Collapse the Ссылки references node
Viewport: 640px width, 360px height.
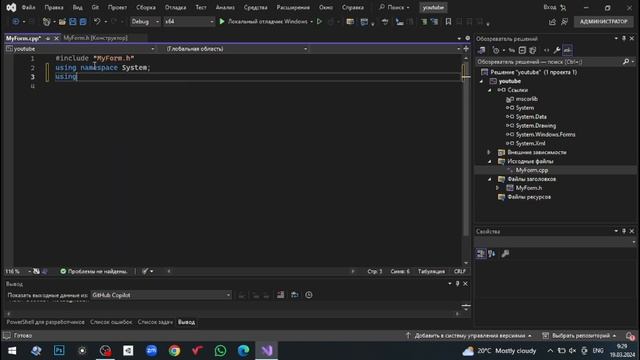click(490, 90)
